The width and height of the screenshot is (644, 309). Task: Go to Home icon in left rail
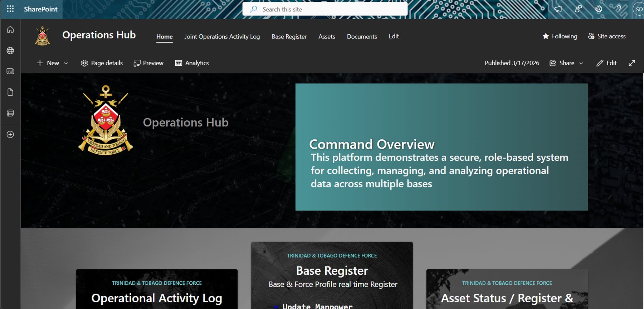tap(10, 30)
